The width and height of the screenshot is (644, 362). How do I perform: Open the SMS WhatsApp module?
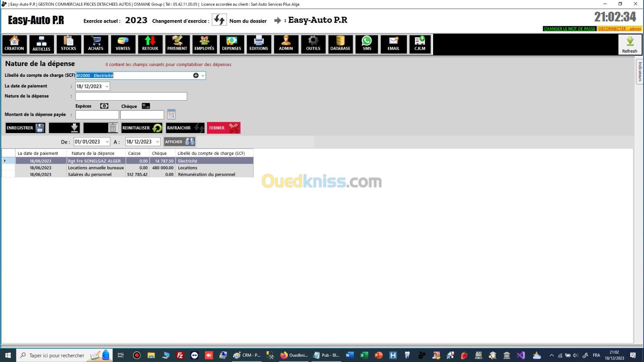[x=367, y=44]
